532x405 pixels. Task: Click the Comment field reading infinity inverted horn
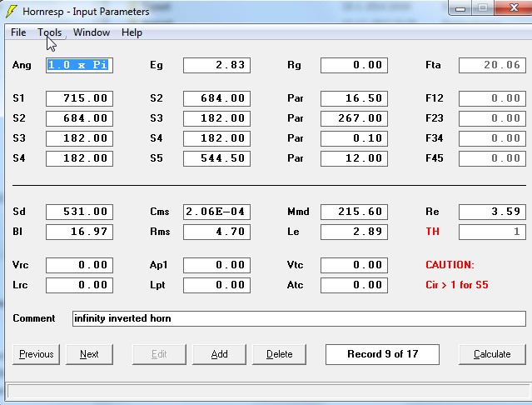pos(299,318)
